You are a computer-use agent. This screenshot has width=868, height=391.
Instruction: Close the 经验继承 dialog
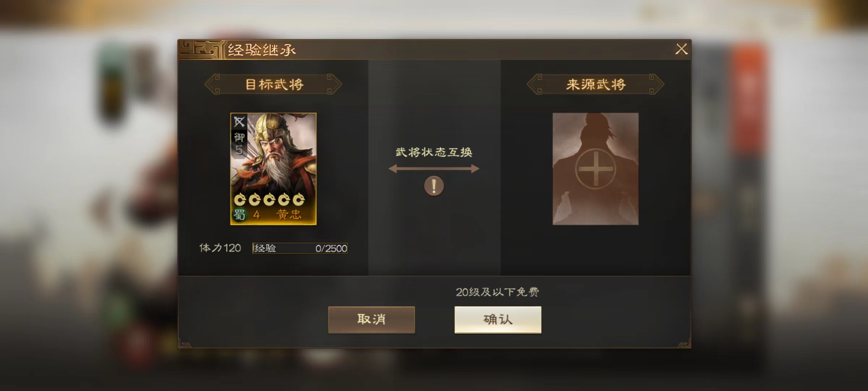[x=681, y=49]
